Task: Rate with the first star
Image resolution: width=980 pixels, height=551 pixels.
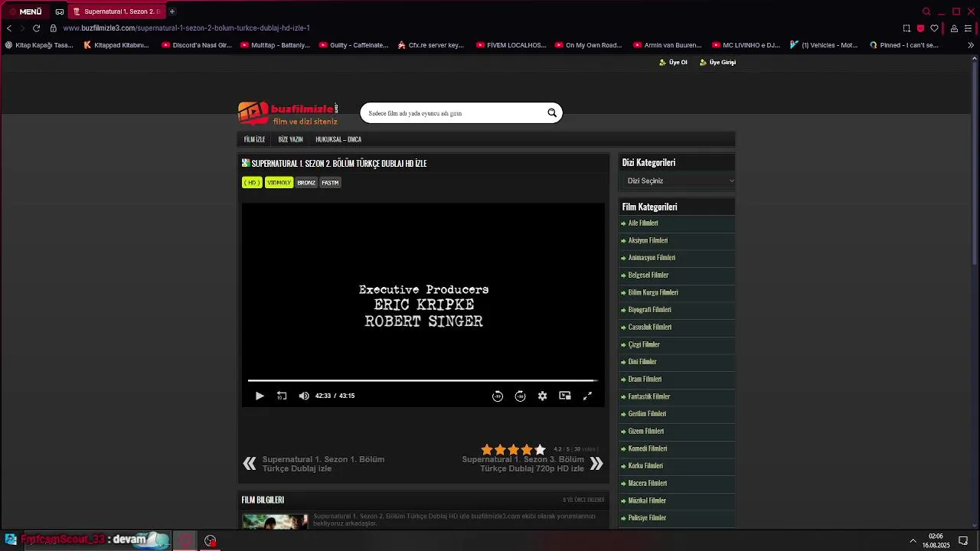Action: tap(487, 449)
